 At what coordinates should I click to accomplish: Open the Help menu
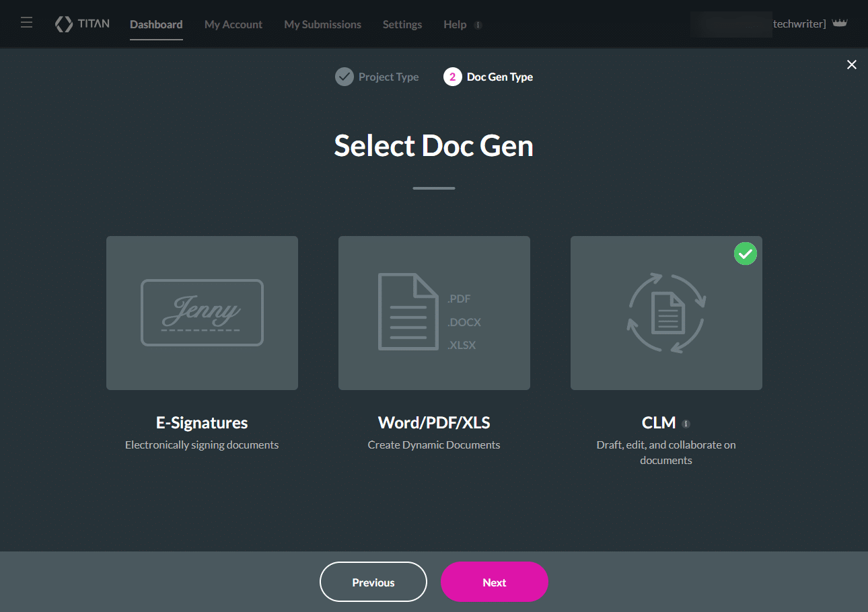coord(455,24)
